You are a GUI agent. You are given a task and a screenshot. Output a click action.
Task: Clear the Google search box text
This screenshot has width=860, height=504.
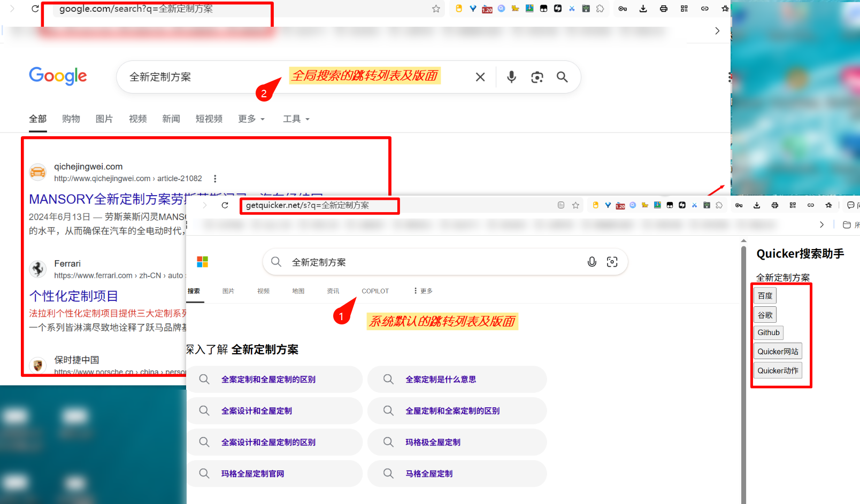pos(480,77)
